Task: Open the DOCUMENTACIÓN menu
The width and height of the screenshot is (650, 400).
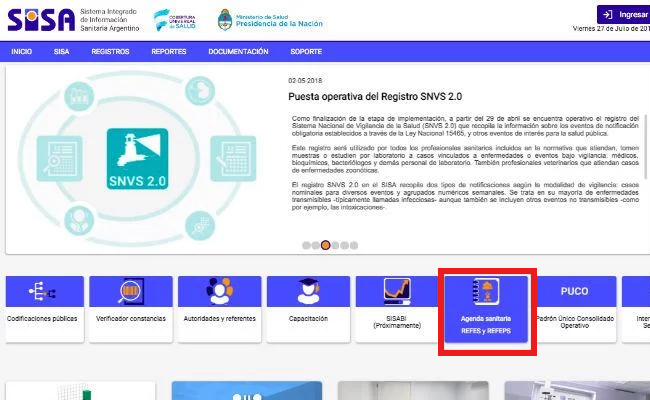Action: [238, 51]
